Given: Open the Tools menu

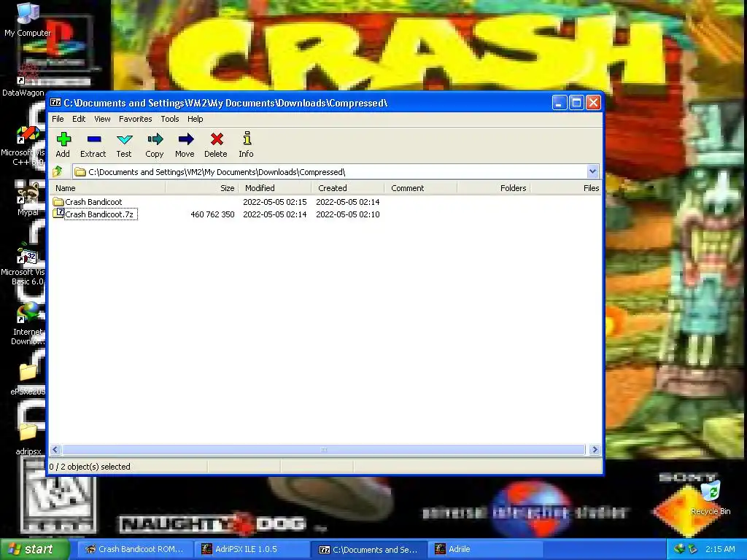Looking at the screenshot, I should tap(169, 119).
